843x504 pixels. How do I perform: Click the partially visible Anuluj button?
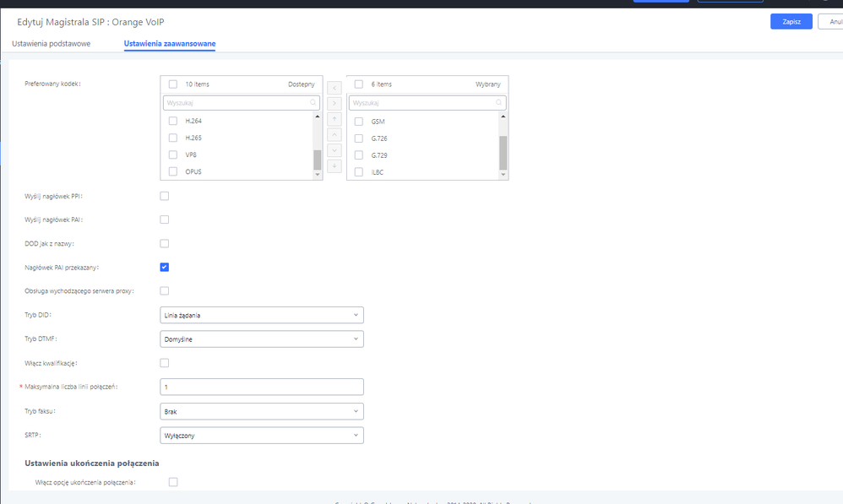pyautogui.click(x=830, y=21)
